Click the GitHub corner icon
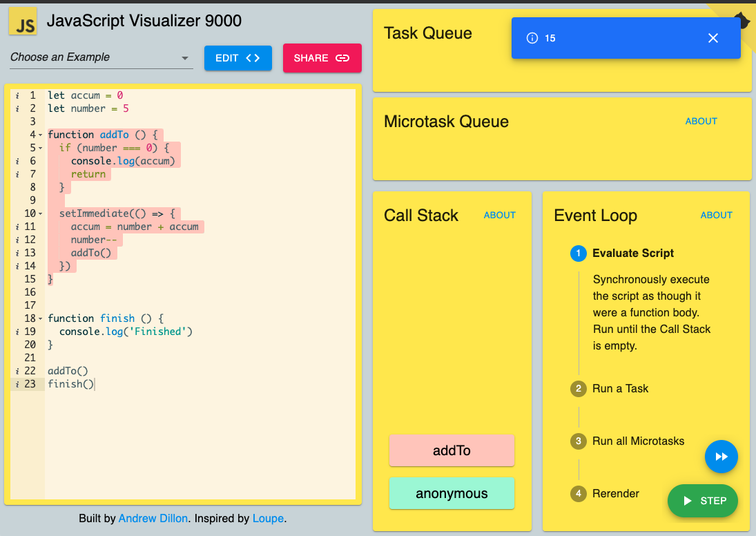Viewport: 756px width, 536px height. pyautogui.click(x=742, y=19)
